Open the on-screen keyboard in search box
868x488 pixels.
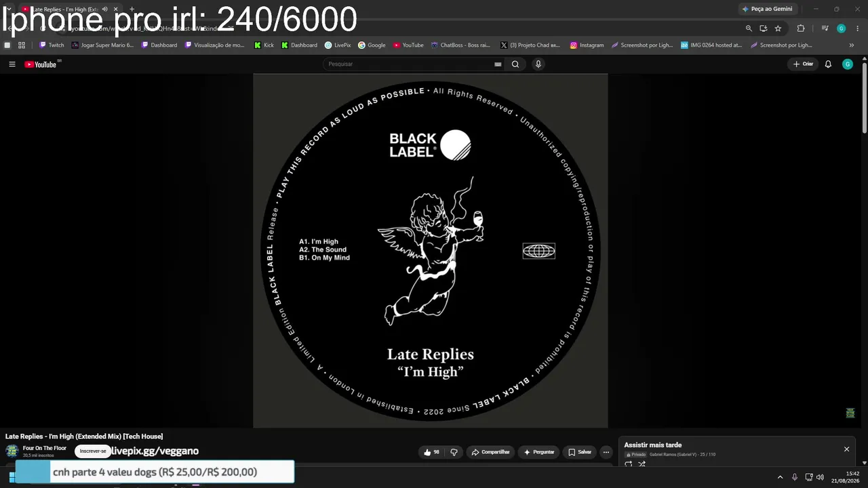[x=498, y=64]
